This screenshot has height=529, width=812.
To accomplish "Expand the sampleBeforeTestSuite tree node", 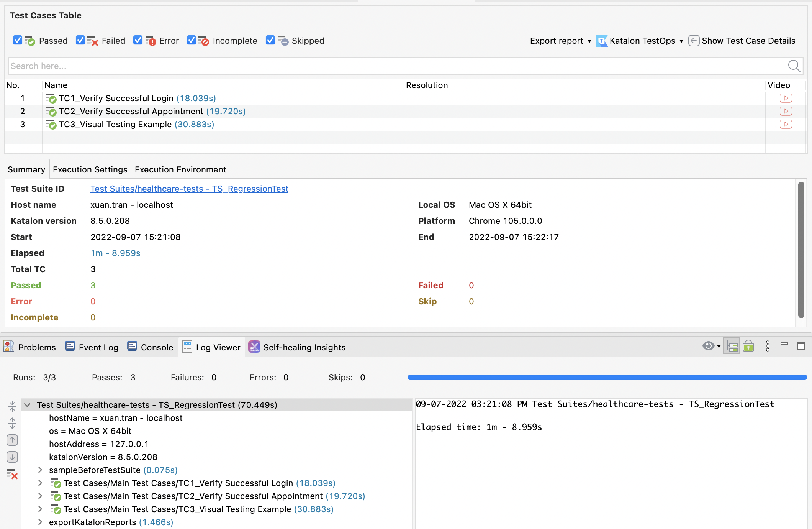I will (x=40, y=470).
